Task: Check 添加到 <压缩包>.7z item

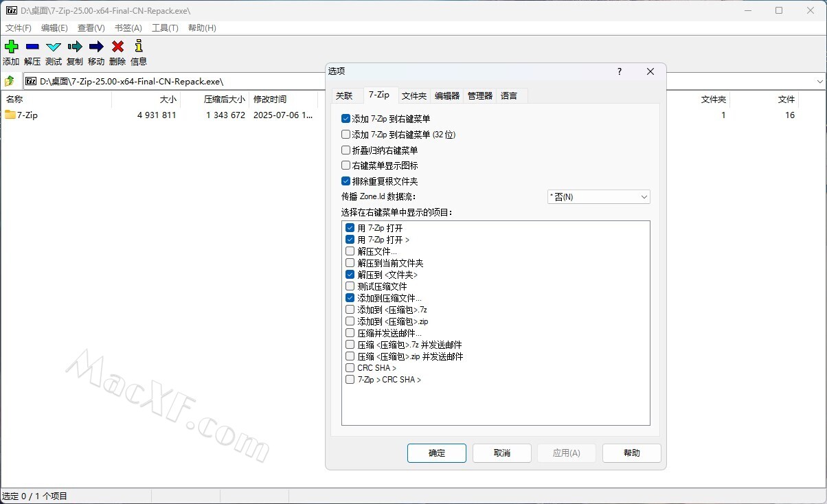Action: [350, 310]
